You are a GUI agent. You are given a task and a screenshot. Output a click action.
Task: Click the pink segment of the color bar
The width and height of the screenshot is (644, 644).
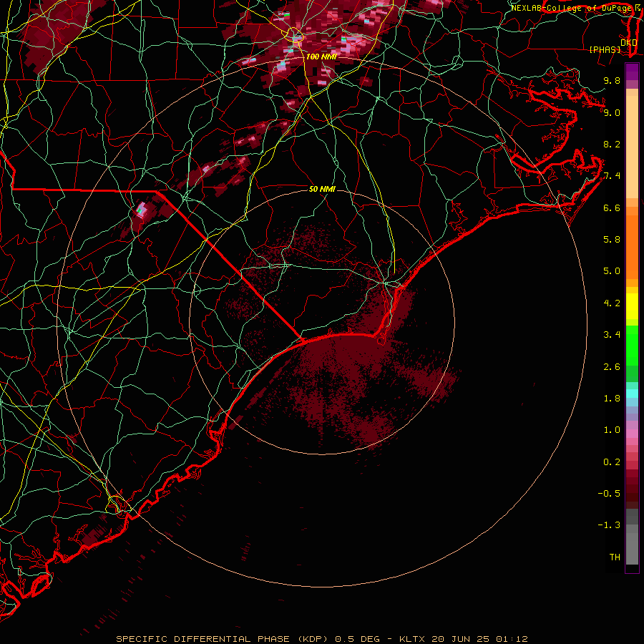(632, 434)
